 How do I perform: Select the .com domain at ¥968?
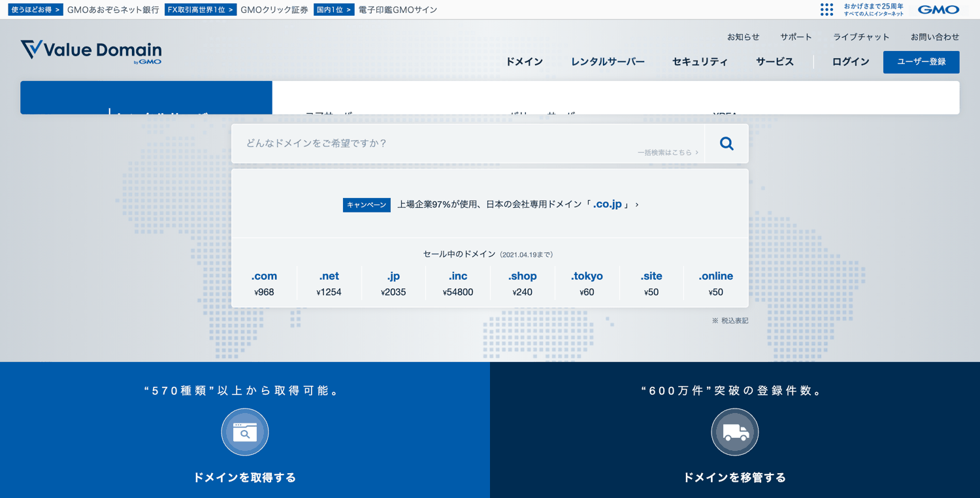pos(264,284)
